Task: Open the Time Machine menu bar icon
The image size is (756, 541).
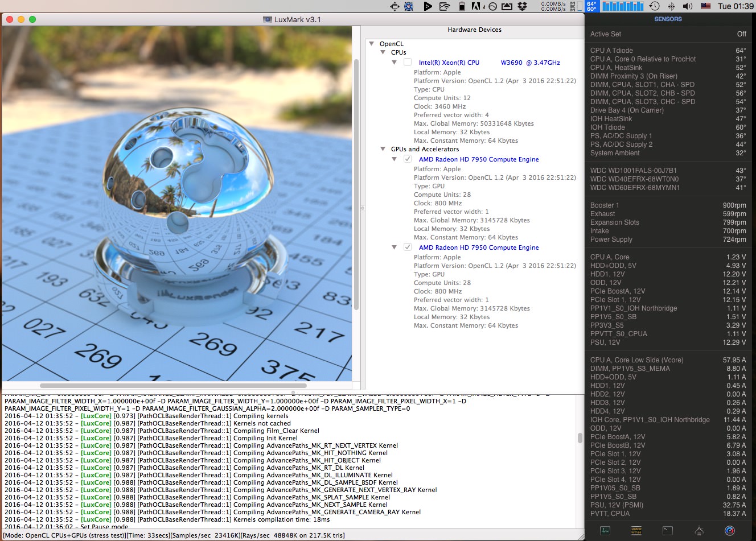Action: (655, 6)
